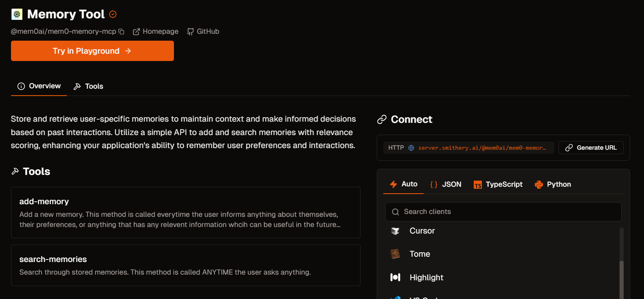Click the Connect link icon
This screenshot has width=644, height=299.
(x=382, y=119)
